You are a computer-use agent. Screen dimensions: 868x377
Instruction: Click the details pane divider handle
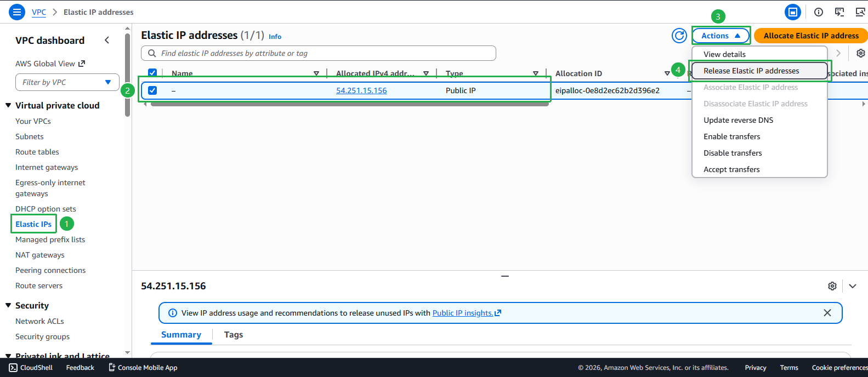click(x=505, y=276)
